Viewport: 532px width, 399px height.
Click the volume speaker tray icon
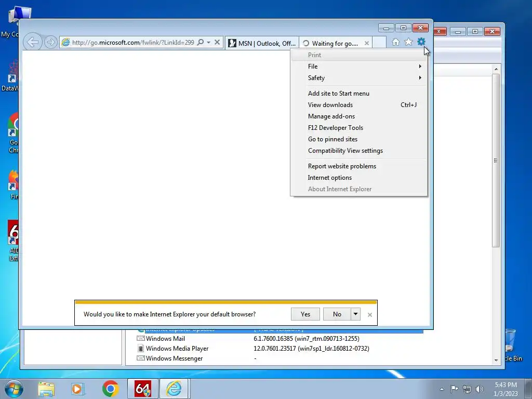pyautogui.click(x=479, y=389)
